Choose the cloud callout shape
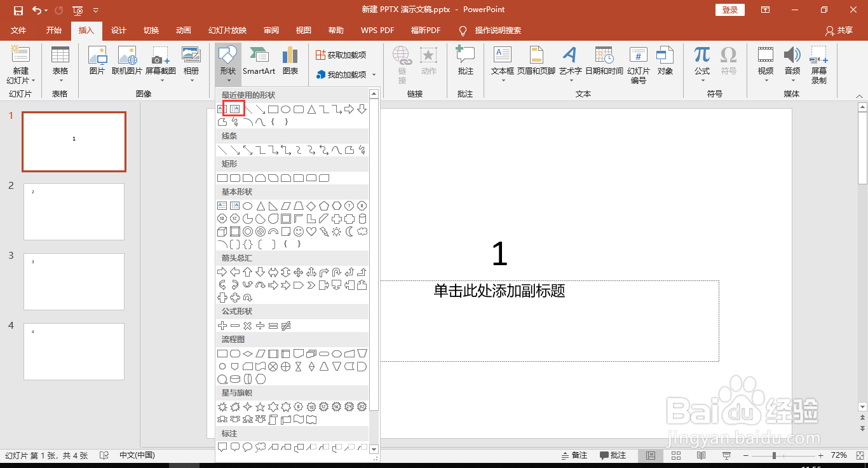Viewport: 868px width, 468px height. pyautogui.click(x=261, y=448)
